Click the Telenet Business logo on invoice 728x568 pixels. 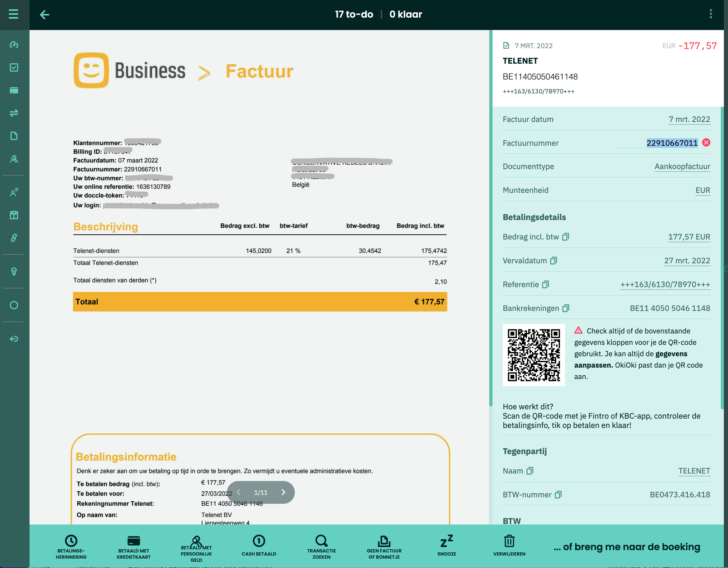tap(129, 70)
